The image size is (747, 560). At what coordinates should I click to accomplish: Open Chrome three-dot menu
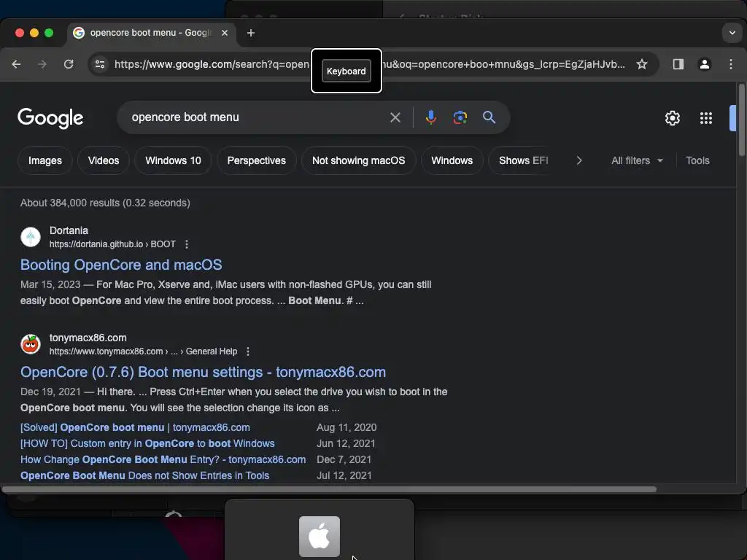pos(731,64)
